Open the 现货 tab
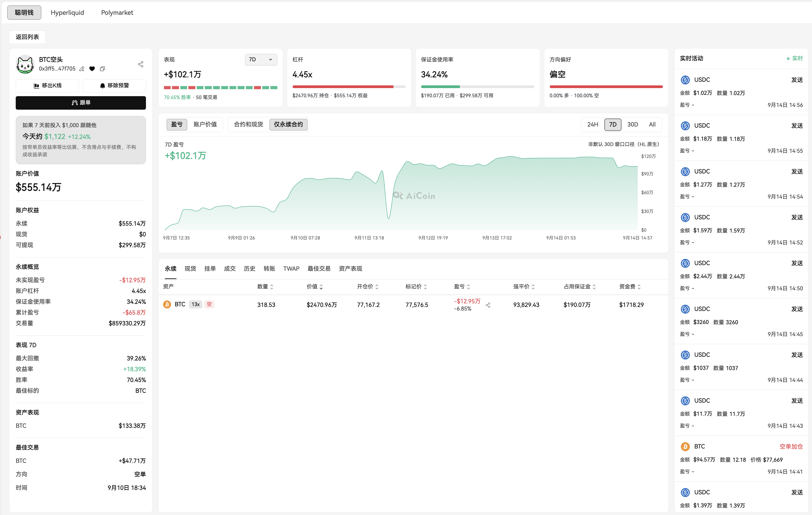This screenshot has width=812, height=515. tap(190, 269)
